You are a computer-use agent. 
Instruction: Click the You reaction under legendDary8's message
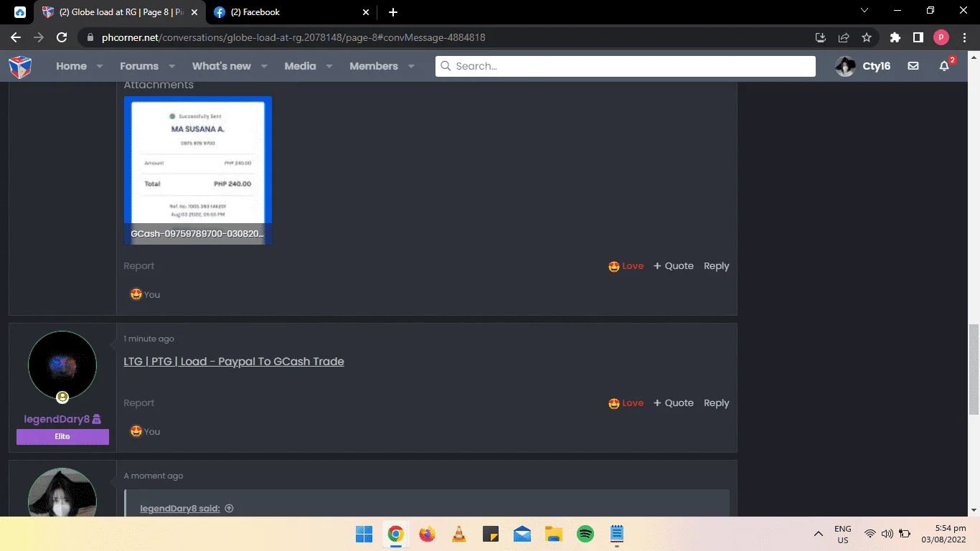145,432
